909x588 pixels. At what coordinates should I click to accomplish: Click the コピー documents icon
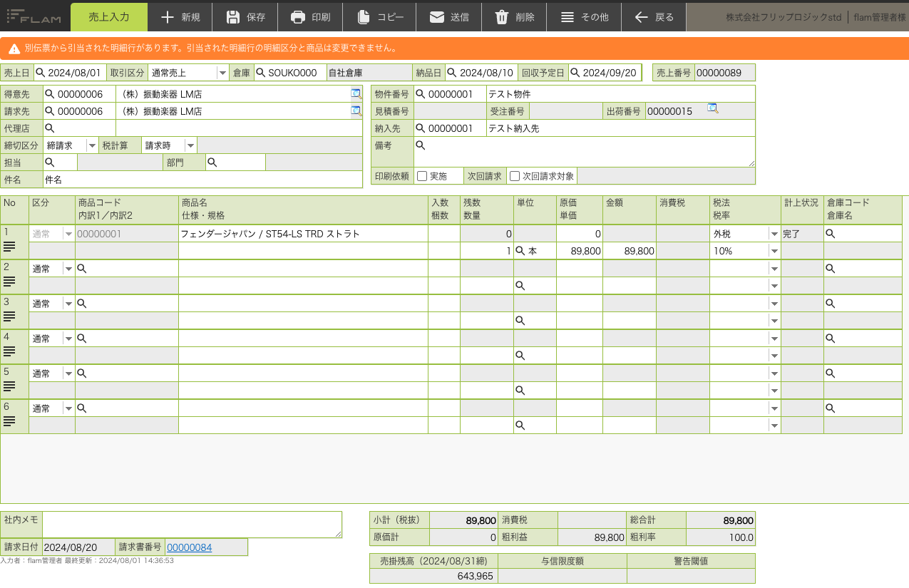[x=364, y=17]
